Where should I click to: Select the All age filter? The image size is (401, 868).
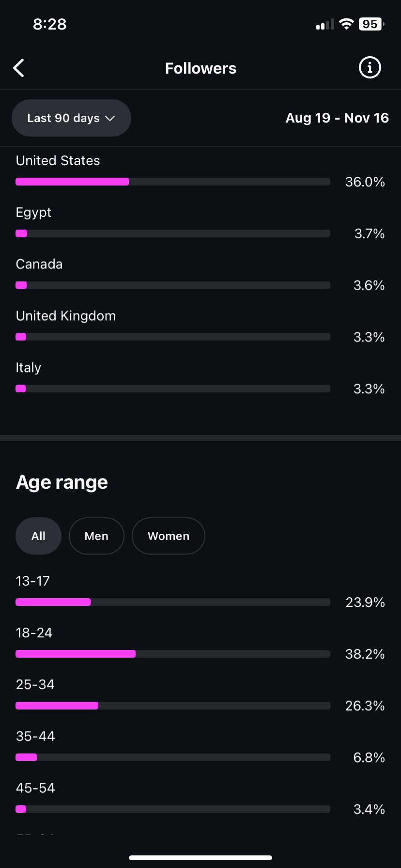click(x=38, y=536)
